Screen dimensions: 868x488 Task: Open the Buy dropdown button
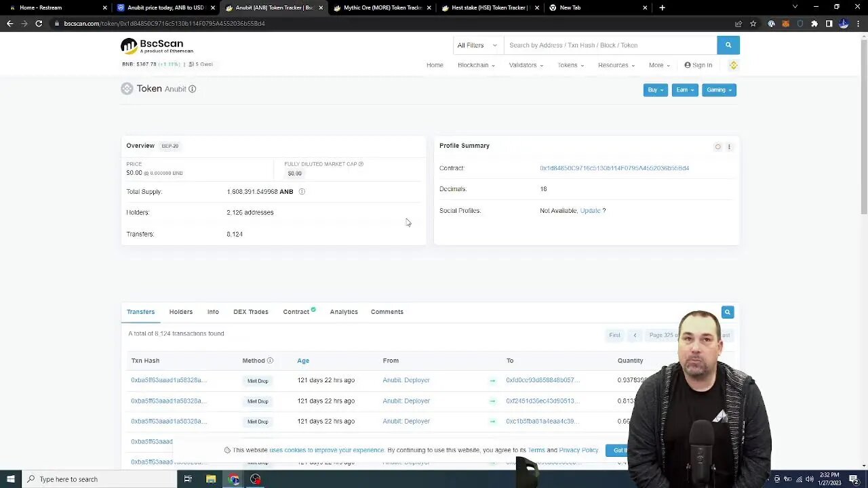tap(655, 89)
